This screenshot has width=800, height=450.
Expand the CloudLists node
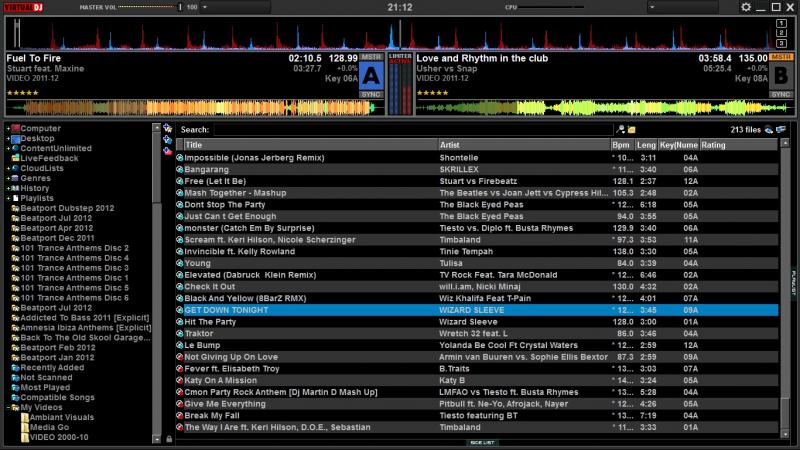click(8, 168)
